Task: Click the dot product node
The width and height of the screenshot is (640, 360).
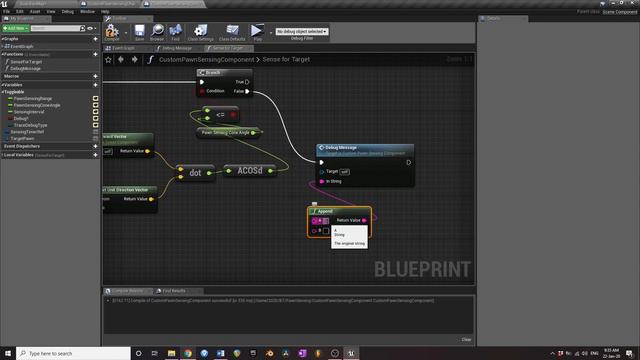Action: [x=195, y=173]
